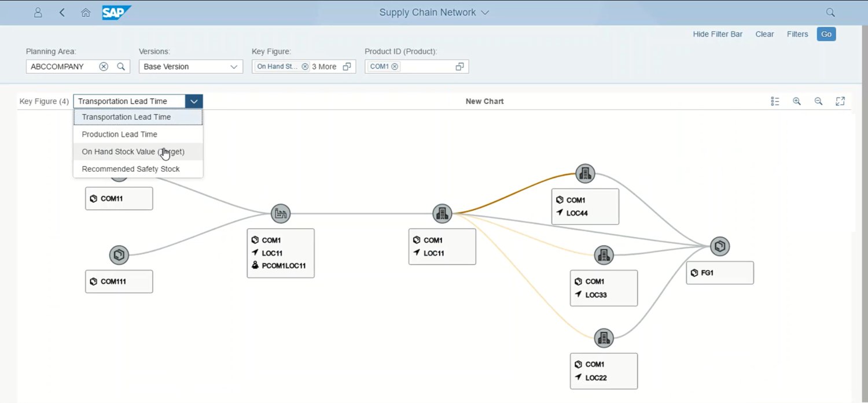This screenshot has width=868, height=403.
Task: Remove the On Hand St... key figure token
Action: tap(304, 66)
